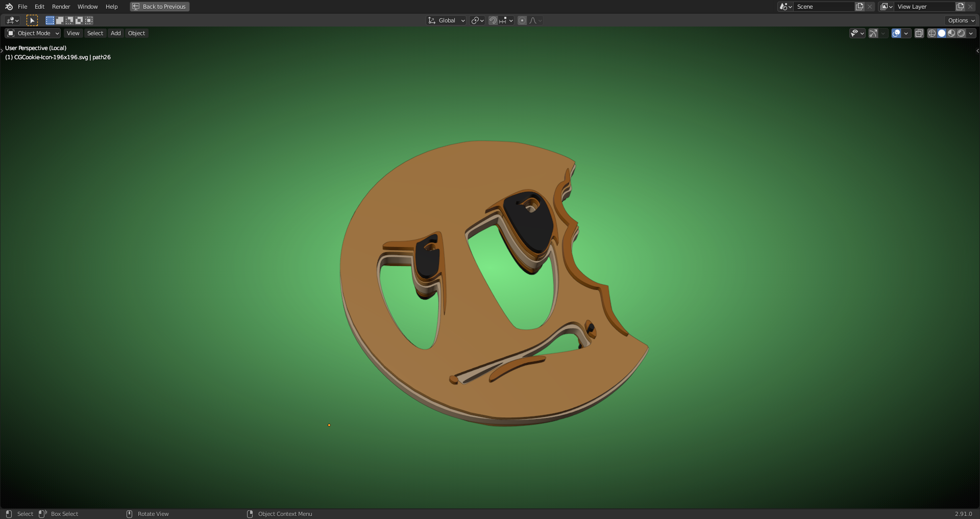This screenshot has height=519, width=980.
Task: Open the Render menu
Action: point(61,7)
